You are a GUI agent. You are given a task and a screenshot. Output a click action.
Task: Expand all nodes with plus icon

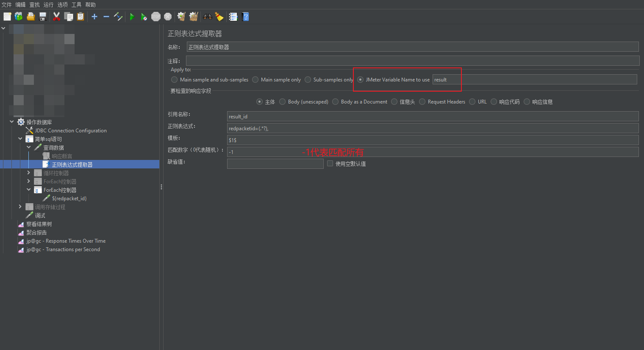[94, 17]
